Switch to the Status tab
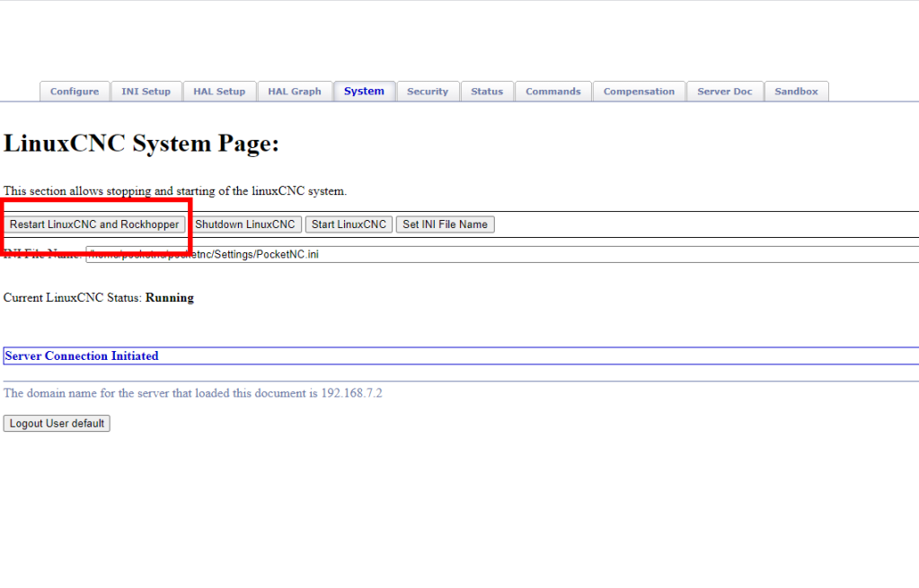The image size is (919, 588). tap(487, 91)
